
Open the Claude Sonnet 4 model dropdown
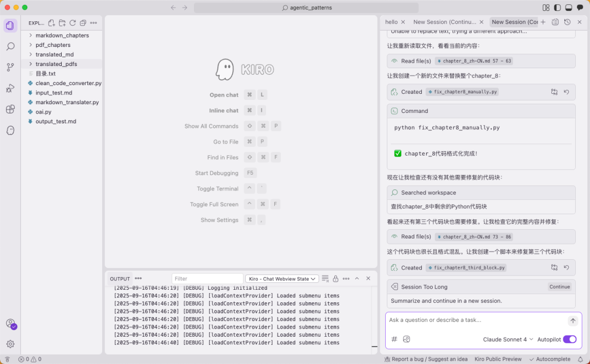tap(508, 339)
